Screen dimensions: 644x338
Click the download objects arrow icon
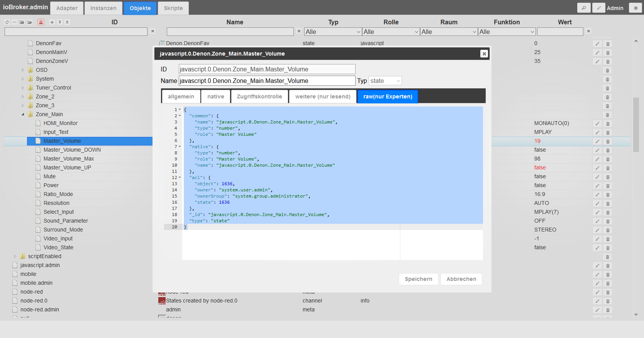tap(67, 22)
